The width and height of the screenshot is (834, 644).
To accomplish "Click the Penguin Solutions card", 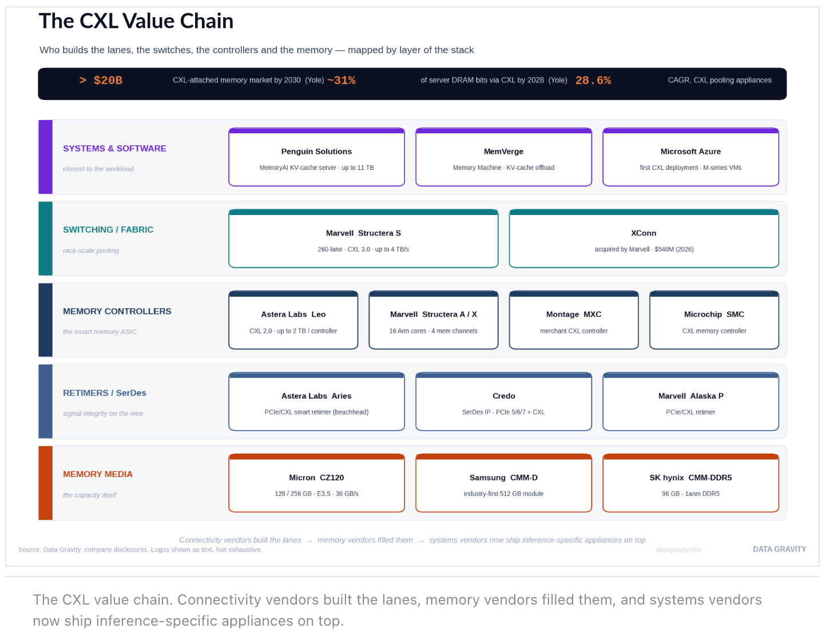I will click(x=316, y=157).
